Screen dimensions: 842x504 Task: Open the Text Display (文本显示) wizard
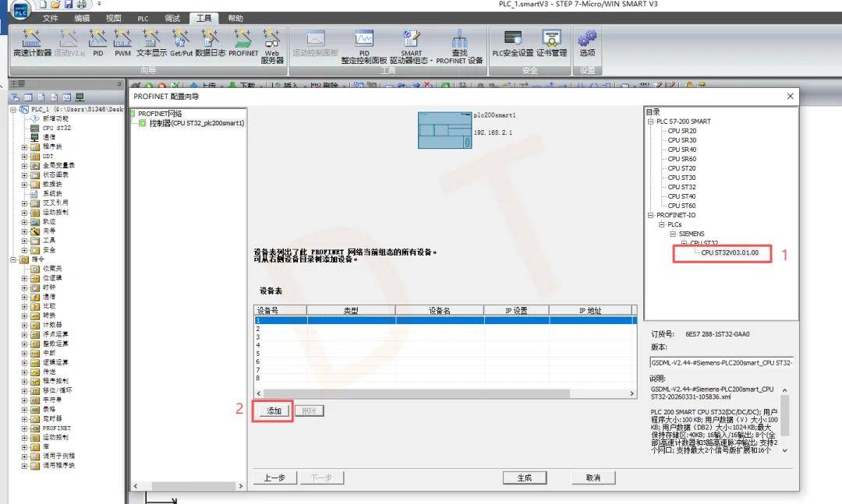151,43
